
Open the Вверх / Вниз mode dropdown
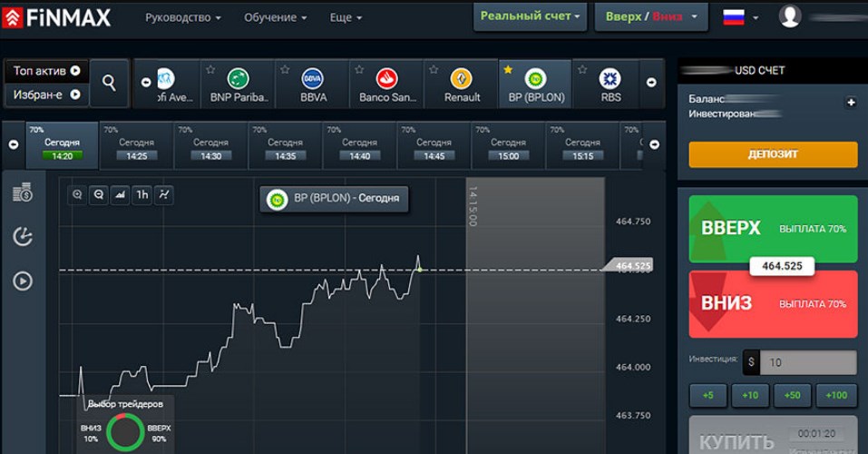click(650, 16)
